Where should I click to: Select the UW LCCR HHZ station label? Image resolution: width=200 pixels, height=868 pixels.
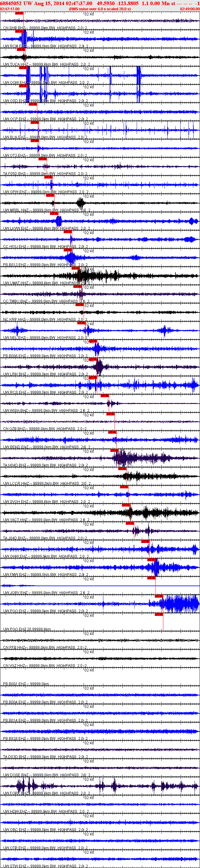47,483
